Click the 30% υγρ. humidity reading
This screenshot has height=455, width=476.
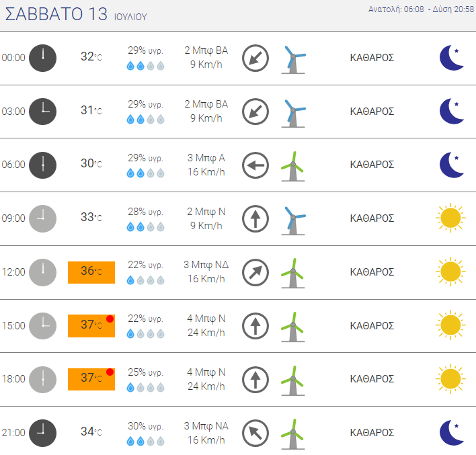[145, 426]
